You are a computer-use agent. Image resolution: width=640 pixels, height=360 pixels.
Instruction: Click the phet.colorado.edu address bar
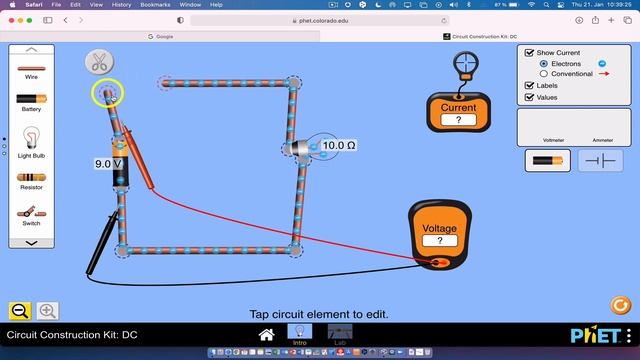click(x=320, y=20)
